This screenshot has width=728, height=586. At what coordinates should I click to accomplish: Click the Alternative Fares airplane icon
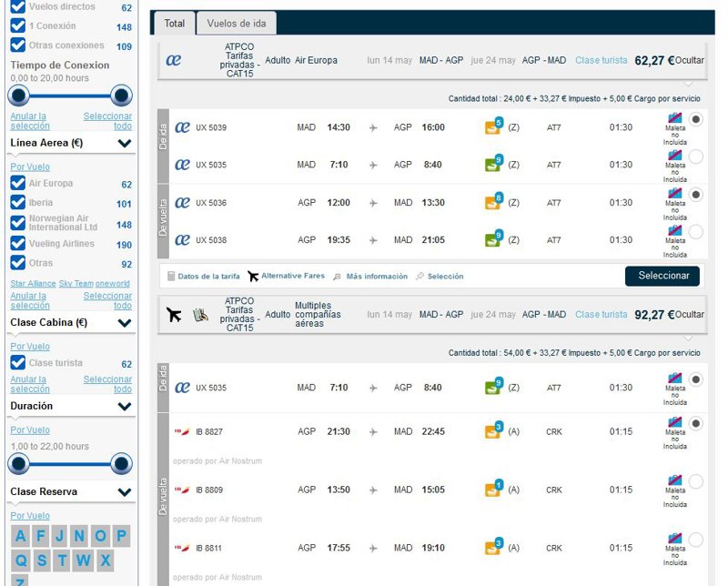(253, 276)
